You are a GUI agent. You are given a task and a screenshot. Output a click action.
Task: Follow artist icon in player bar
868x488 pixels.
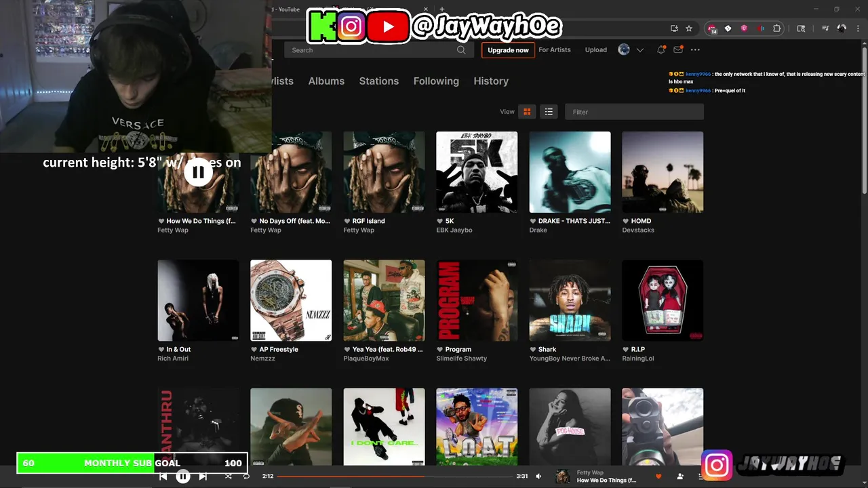click(680, 476)
